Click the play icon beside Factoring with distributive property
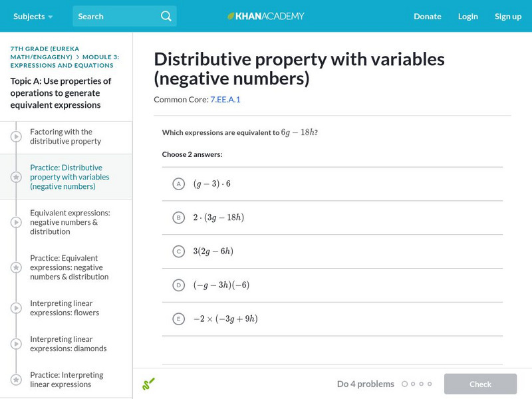 (x=16, y=137)
